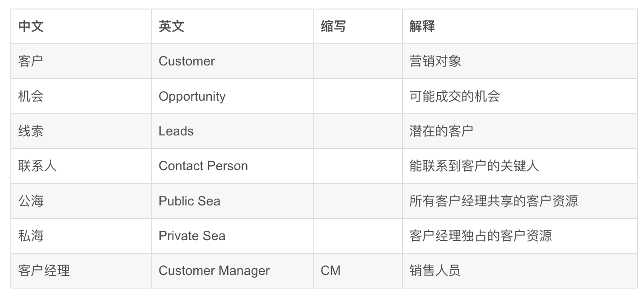Click the 中文 column header

pyautogui.click(x=81, y=26)
